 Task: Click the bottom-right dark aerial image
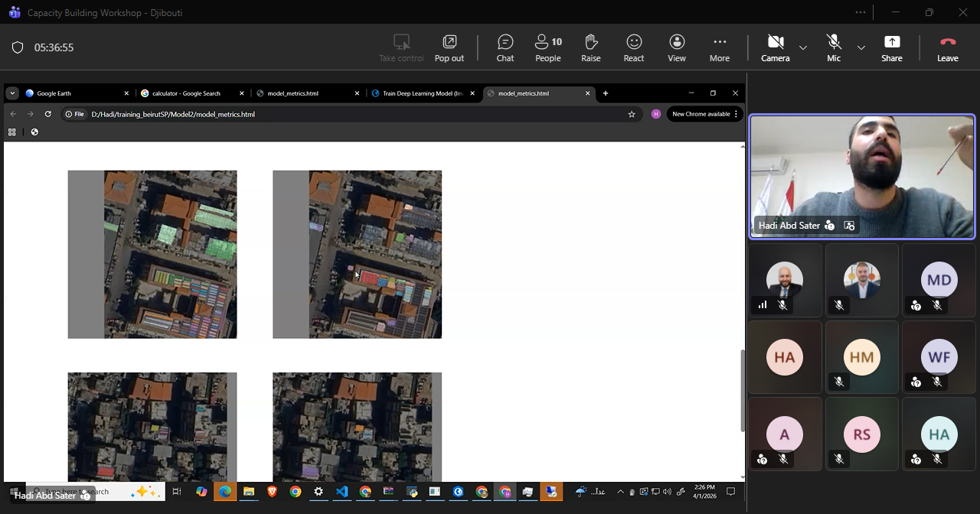(357, 427)
